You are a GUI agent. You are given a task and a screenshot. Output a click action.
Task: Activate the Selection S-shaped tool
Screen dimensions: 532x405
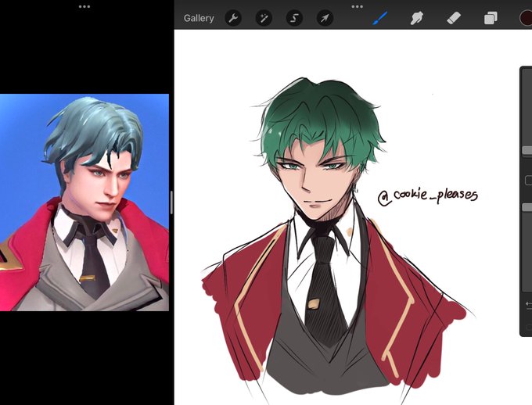(x=294, y=18)
